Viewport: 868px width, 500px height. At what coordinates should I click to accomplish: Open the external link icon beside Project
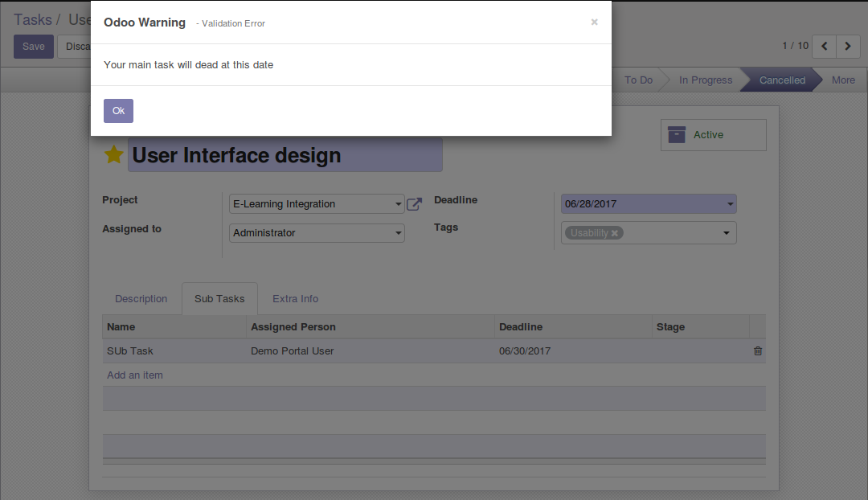414,204
